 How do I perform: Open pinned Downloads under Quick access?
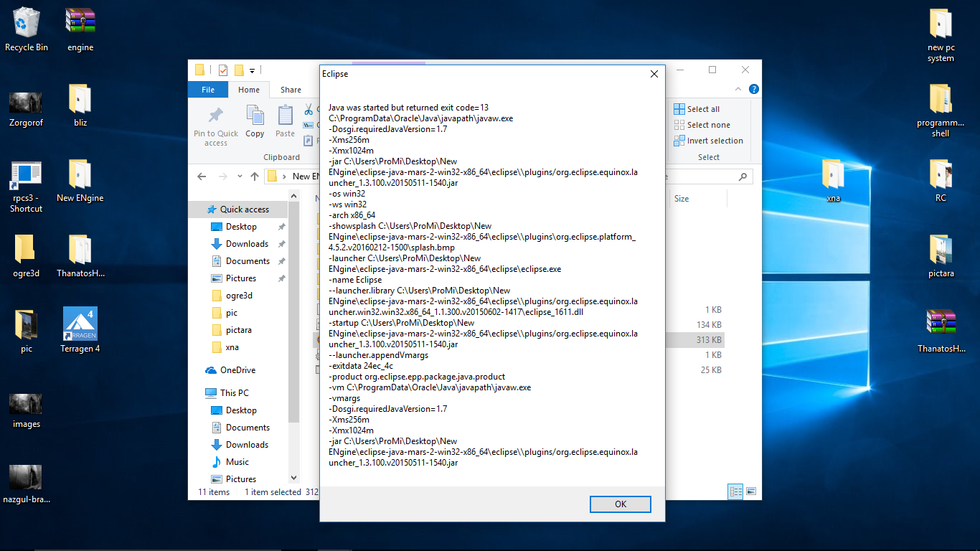click(x=247, y=244)
